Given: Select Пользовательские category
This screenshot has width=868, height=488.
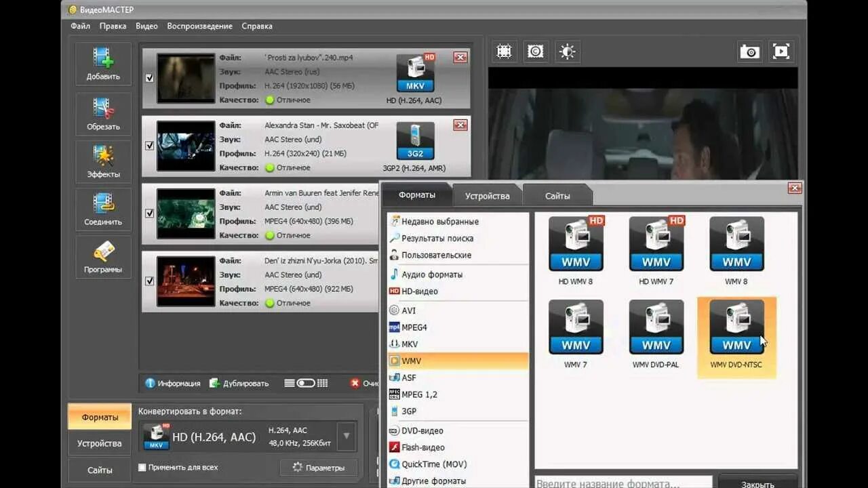Looking at the screenshot, I should tap(458, 256).
